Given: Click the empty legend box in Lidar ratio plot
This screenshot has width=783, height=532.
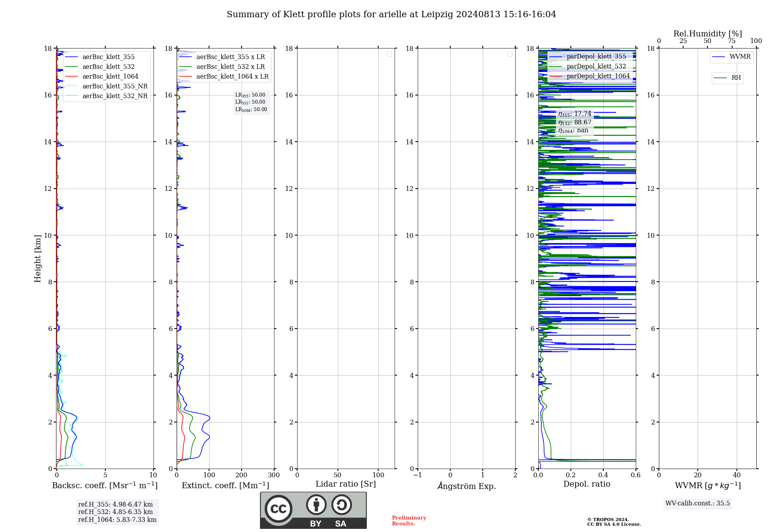Looking at the screenshot, I should coord(389,54).
